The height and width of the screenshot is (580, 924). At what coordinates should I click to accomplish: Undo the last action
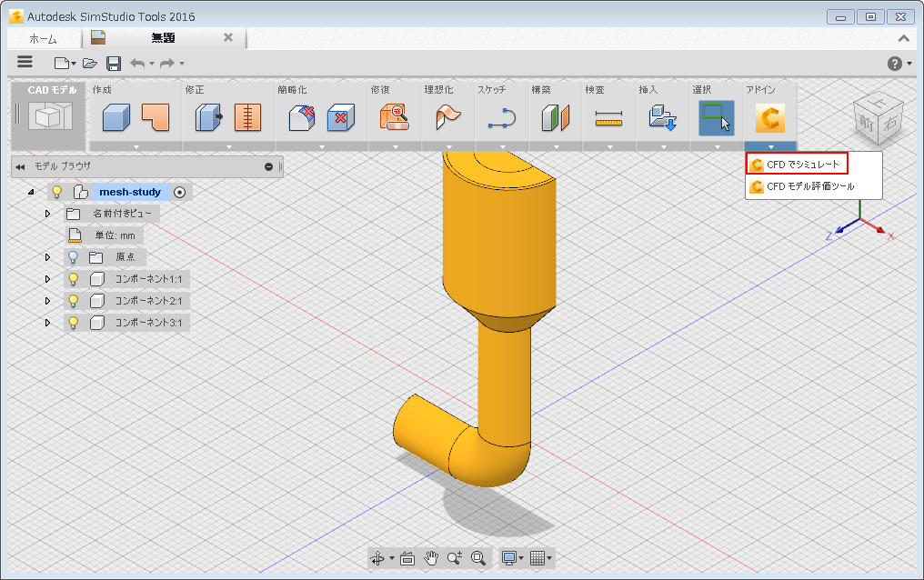(x=136, y=63)
